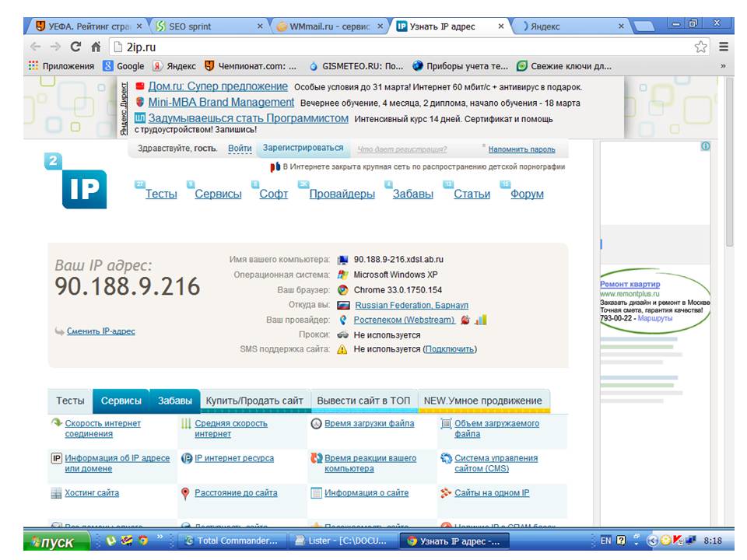Click the Kaspersky tray icon

pos(677,541)
